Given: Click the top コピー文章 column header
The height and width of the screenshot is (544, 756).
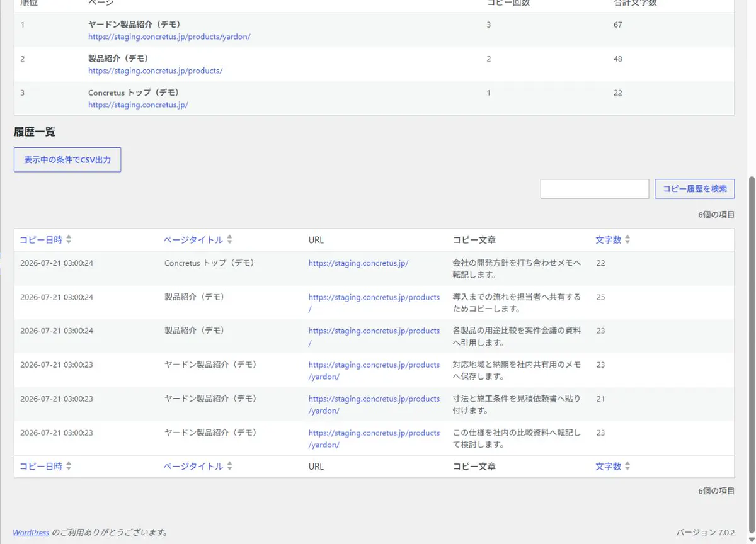Looking at the screenshot, I should tap(474, 240).
